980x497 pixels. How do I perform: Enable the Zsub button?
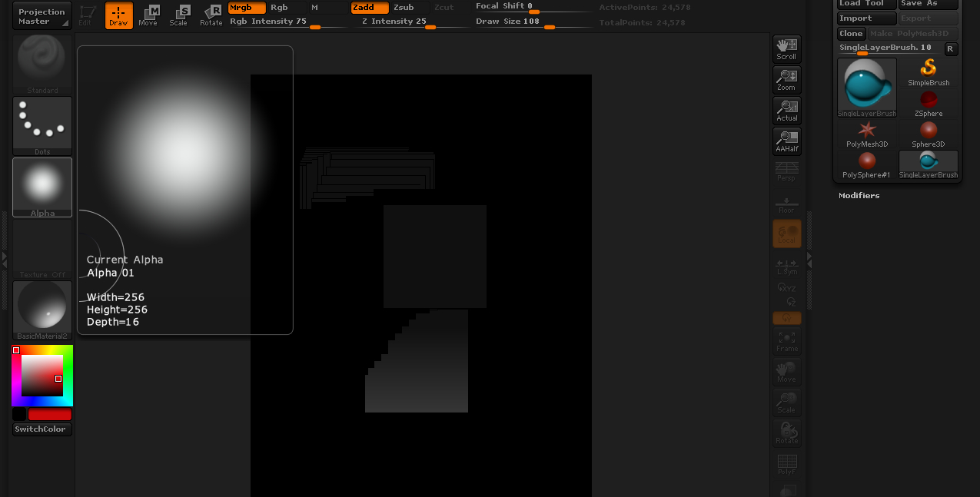pyautogui.click(x=410, y=8)
